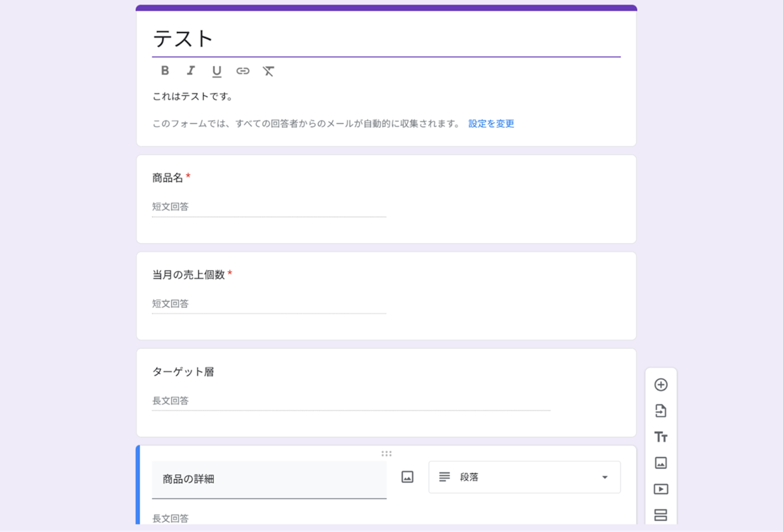Click the email collection notice text
783x532 pixels.
click(x=306, y=124)
